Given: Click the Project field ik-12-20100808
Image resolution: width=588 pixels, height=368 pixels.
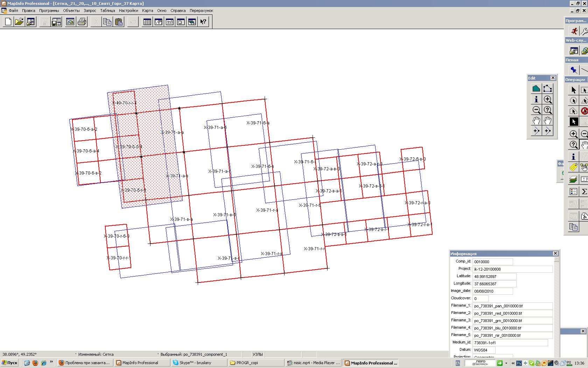Looking at the screenshot, I should (512, 269).
